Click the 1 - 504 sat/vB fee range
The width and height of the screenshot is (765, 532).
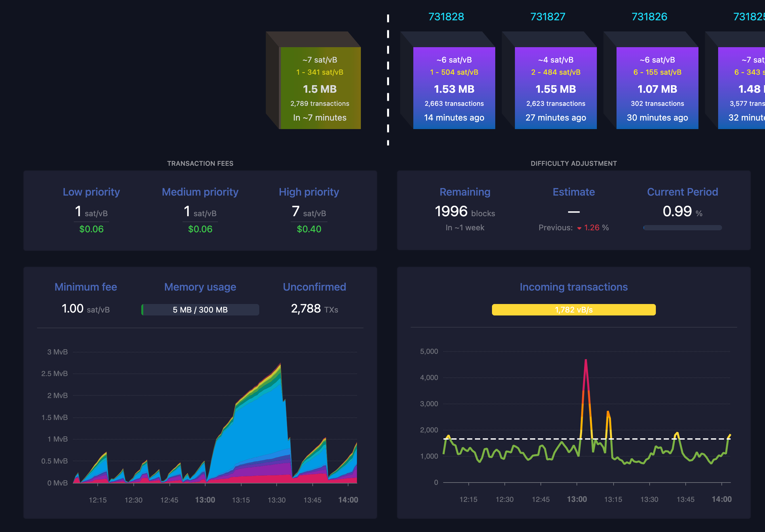454,72
